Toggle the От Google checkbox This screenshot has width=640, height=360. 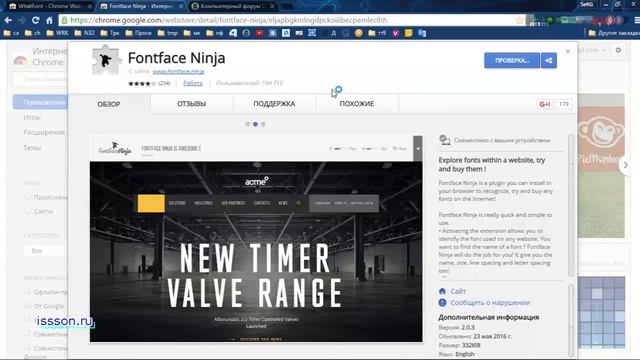28,305
